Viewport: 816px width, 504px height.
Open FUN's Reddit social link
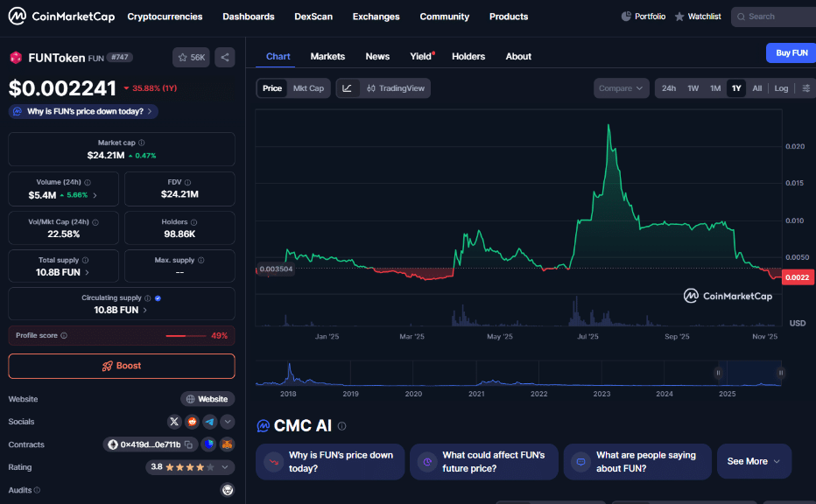click(191, 422)
